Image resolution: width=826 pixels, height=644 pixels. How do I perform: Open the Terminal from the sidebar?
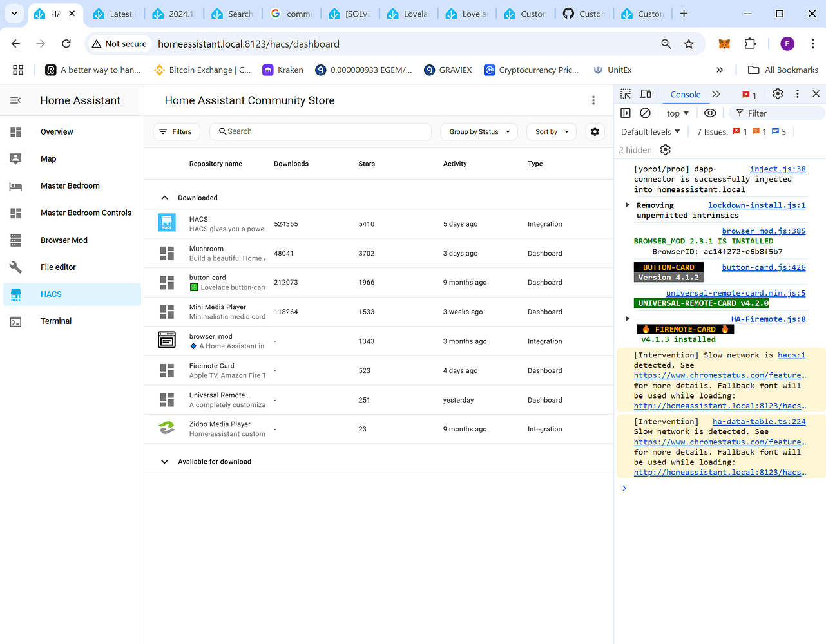point(56,321)
